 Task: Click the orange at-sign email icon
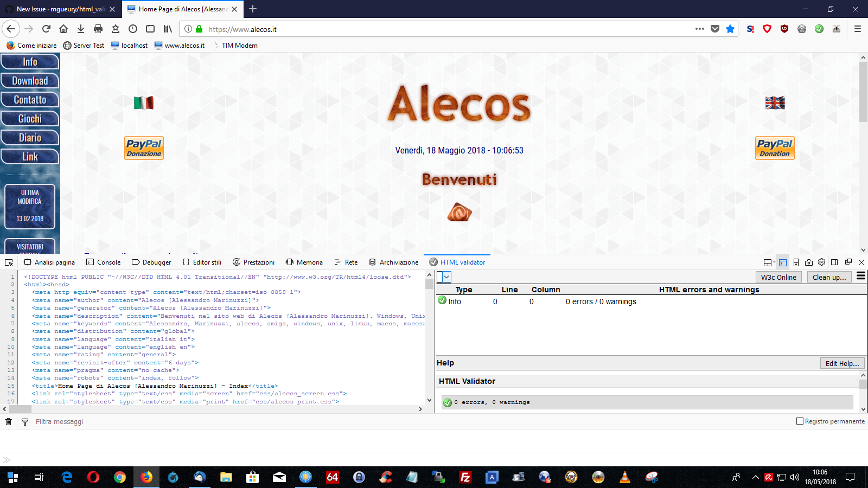[459, 212]
